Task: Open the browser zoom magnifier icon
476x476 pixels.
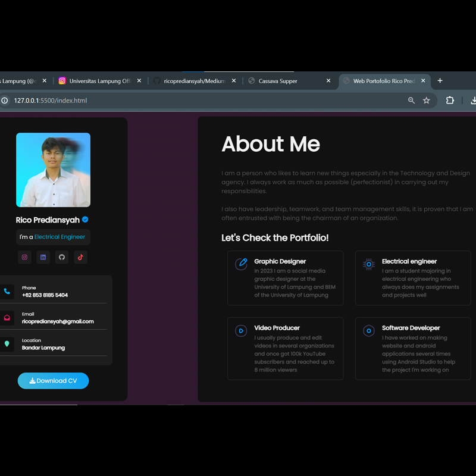Action: tap(411, 101)
